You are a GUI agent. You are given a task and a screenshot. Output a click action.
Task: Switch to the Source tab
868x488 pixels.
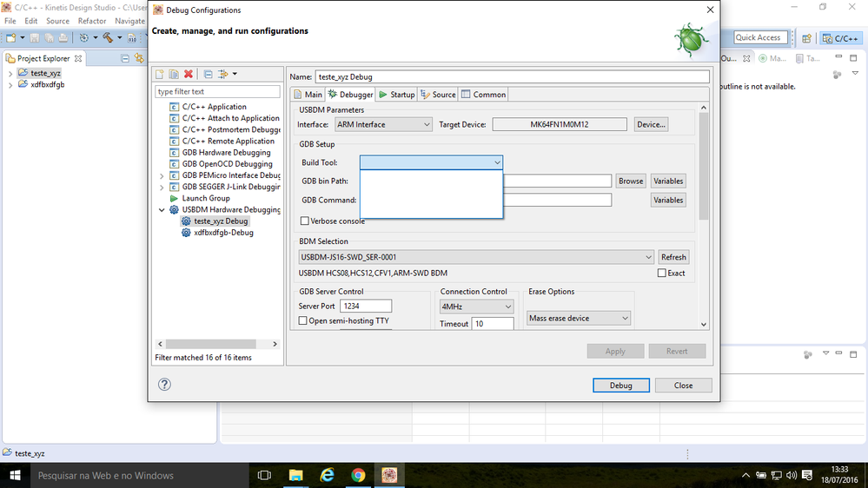438,95
